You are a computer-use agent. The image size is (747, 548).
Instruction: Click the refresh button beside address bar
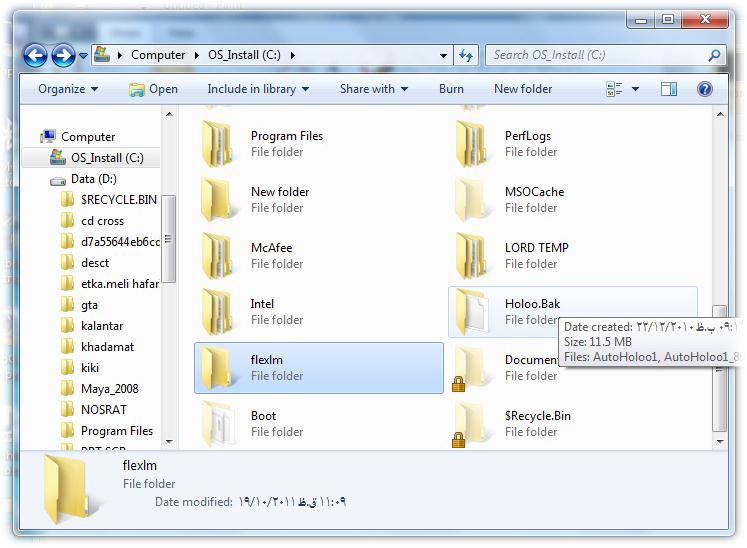pyautogui.click(x=466, y=56)
